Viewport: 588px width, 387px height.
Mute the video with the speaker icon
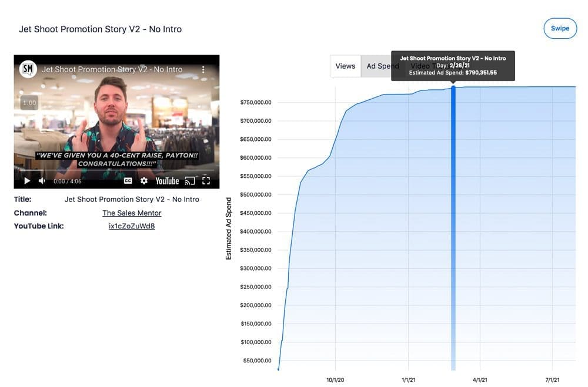[x=42, y=181]
